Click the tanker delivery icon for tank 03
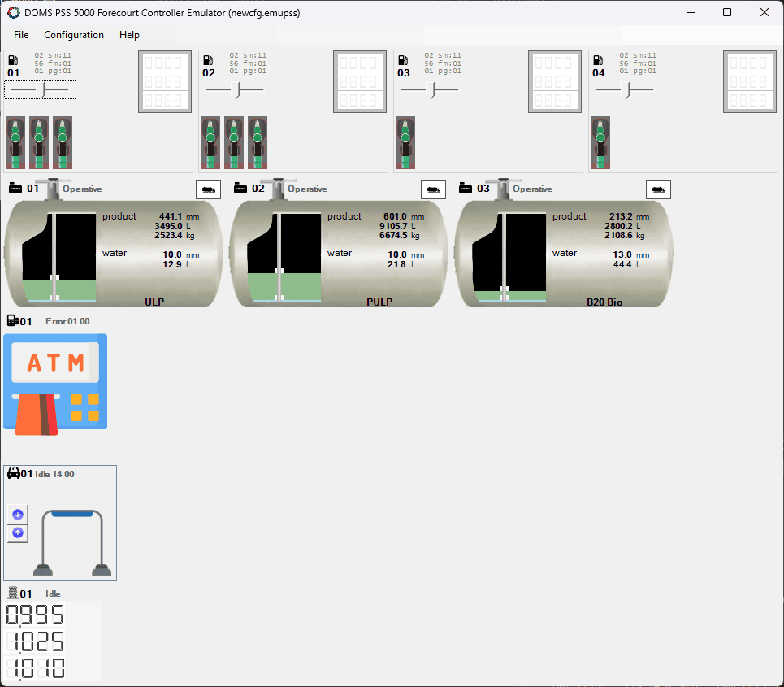This screenshot has height=687, width=784. coord(658,189)
